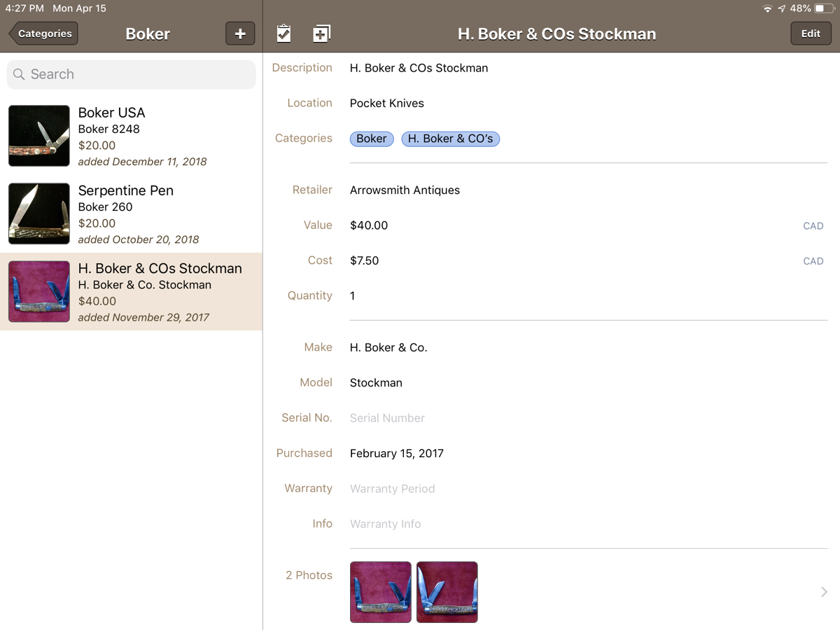
Task: Open CAD currency selector for Value
Action: coord(813,226)
